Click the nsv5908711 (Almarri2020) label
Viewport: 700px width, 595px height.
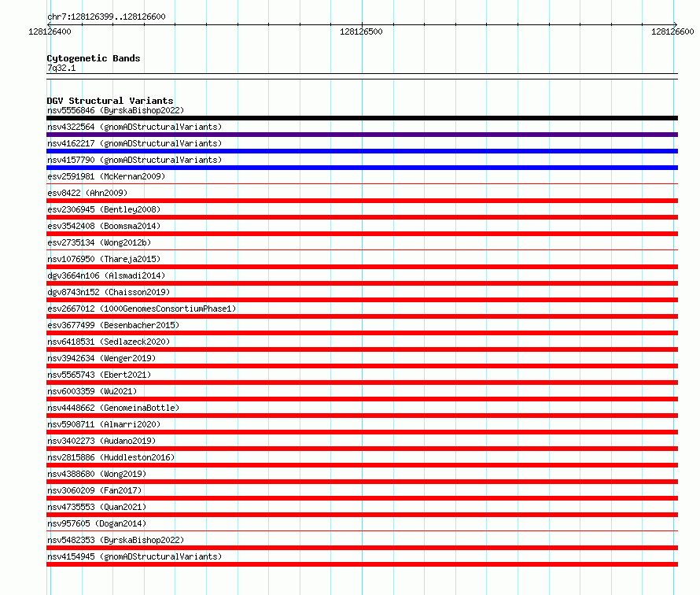click(104, 424)
